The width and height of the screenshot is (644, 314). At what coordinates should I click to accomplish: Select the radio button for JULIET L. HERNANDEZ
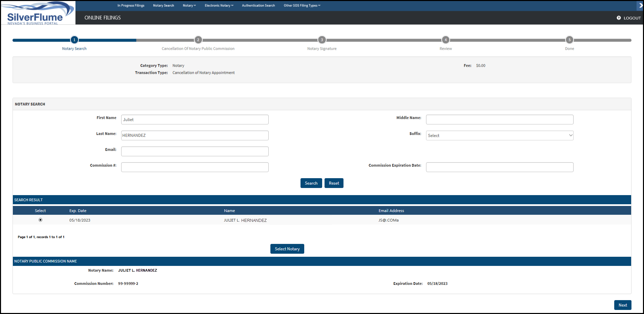40,220
